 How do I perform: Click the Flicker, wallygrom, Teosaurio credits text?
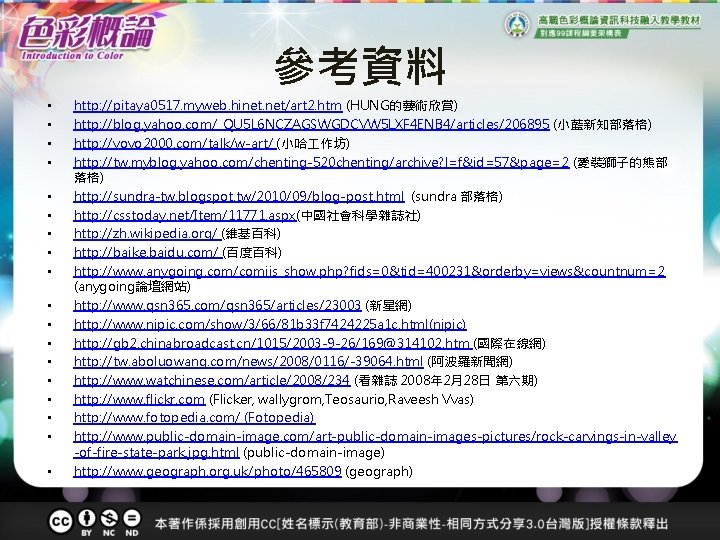(341, 399)
